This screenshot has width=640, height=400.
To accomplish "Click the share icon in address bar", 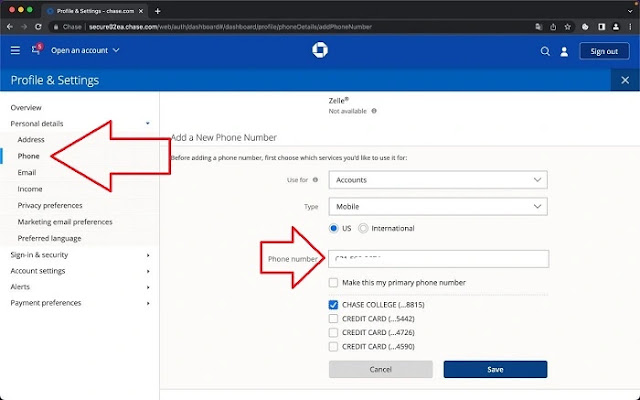I will [x=553, y=27].
